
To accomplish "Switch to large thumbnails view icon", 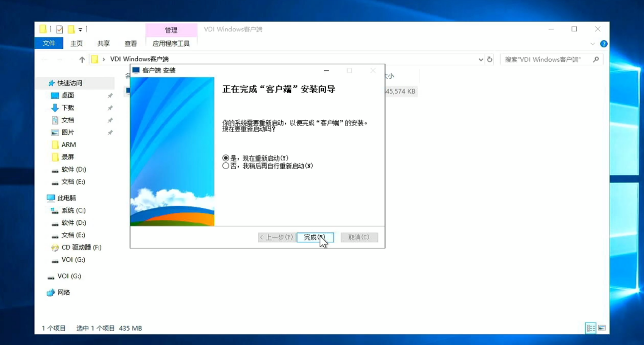I will pyautogui.click(x=602, y=328).
